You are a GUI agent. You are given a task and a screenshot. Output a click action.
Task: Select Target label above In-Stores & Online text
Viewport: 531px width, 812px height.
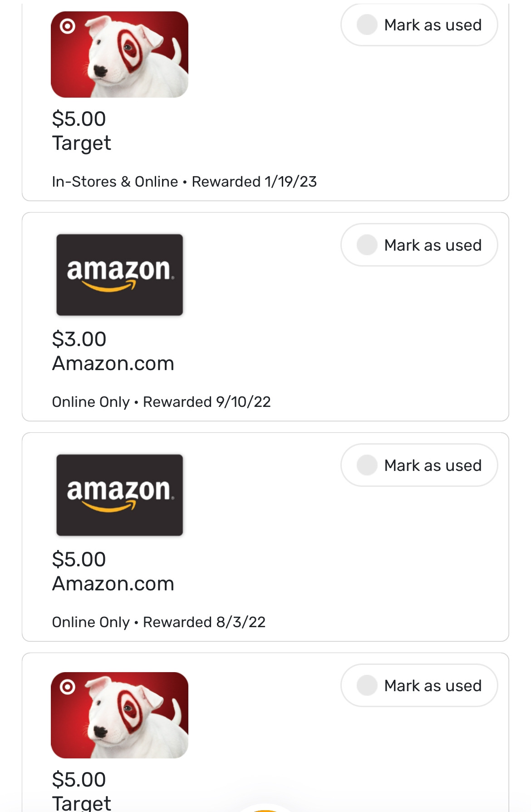click(x=82, y=144)
